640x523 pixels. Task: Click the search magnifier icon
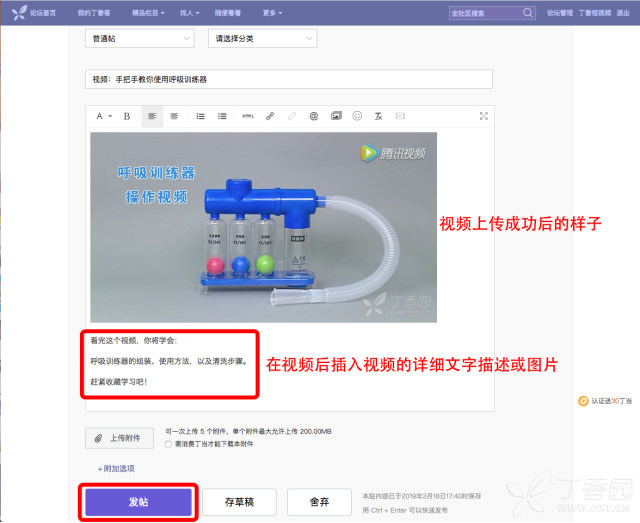pyautogui.click(x=528, y=13)
